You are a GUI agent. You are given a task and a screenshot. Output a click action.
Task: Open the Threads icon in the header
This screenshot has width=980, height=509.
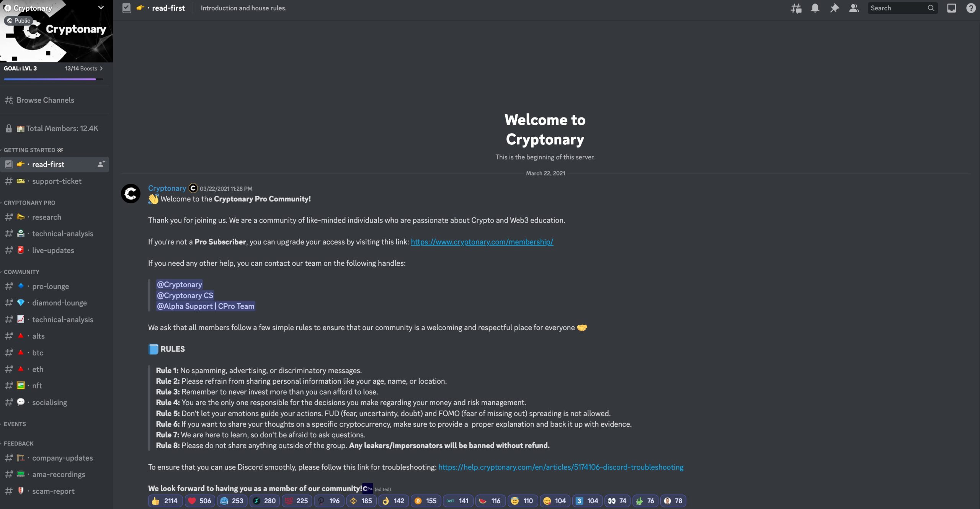796,8
